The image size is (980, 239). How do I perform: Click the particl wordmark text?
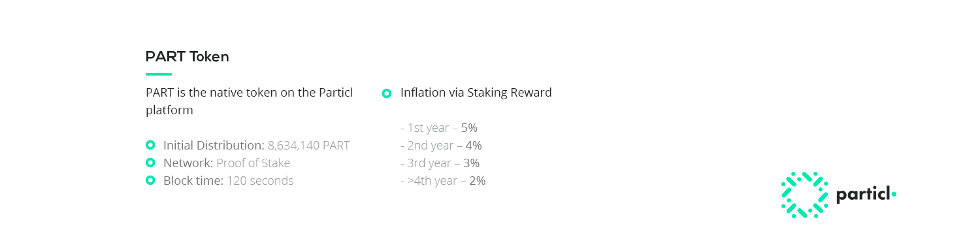pyautogui.click(x=863, y=195)
